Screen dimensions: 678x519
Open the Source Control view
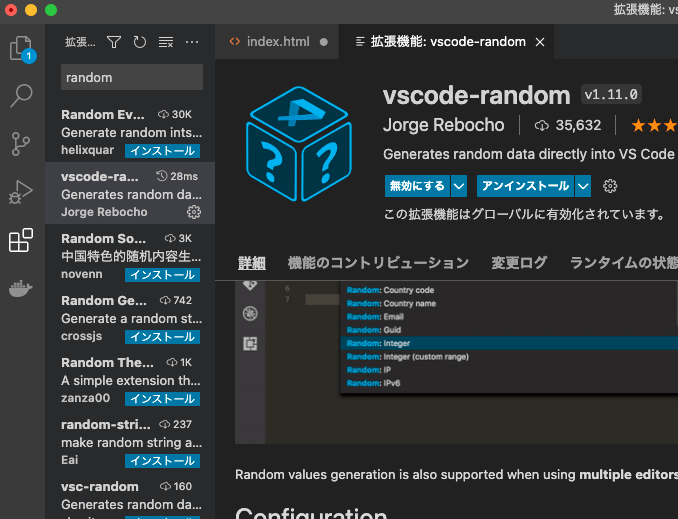(21, 144)
